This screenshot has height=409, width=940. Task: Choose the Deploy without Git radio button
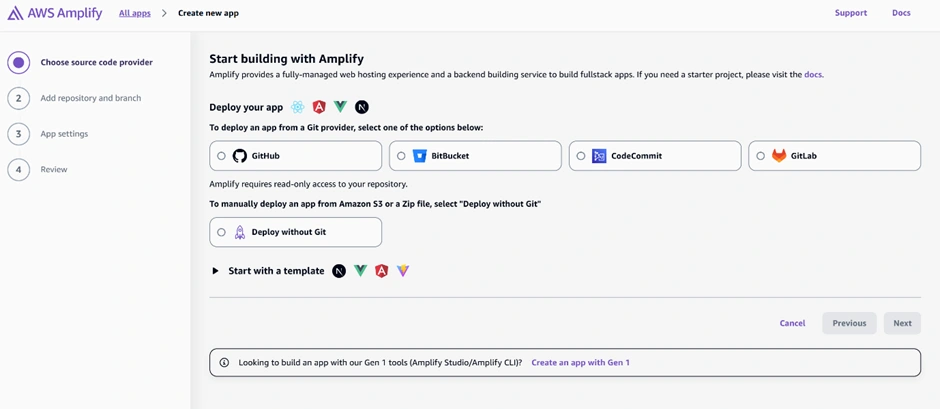[x=222, y=232]
